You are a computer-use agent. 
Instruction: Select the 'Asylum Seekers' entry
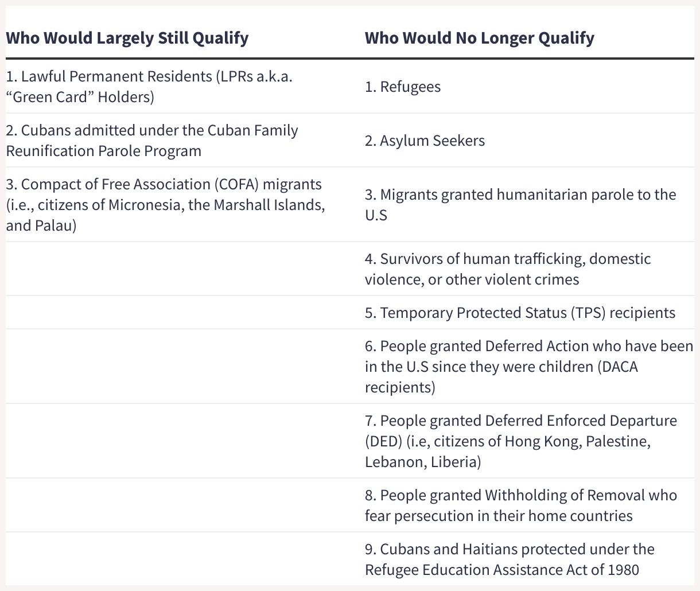[x=425, y=141]
